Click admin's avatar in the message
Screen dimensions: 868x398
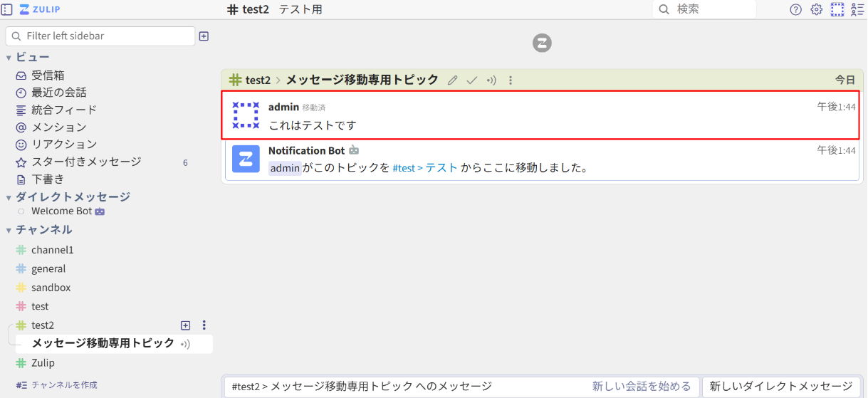click(x=246, y=115)
